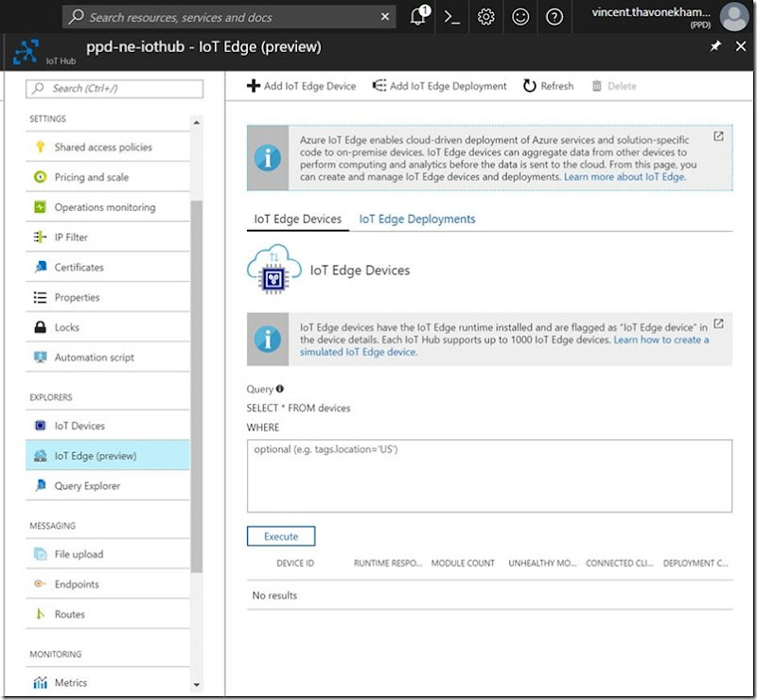757x700 pixels.
Task: Click the IP Filter icon
Action: coord(40,237)
